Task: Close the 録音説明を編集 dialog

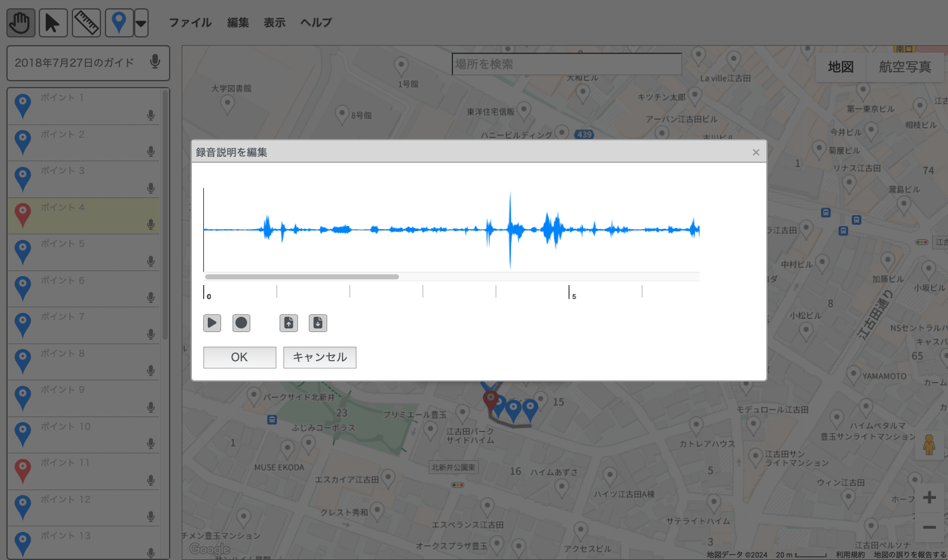Action: coord(756,152)
